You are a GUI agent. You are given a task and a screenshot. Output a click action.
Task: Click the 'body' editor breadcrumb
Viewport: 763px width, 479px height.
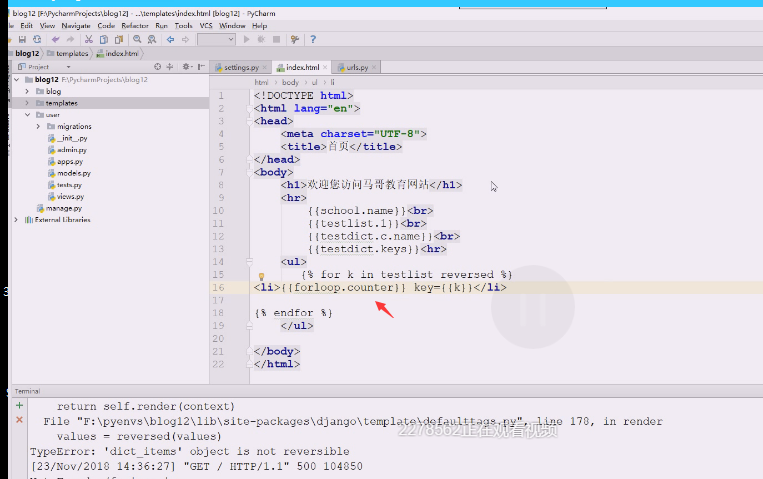click(290, 82)
